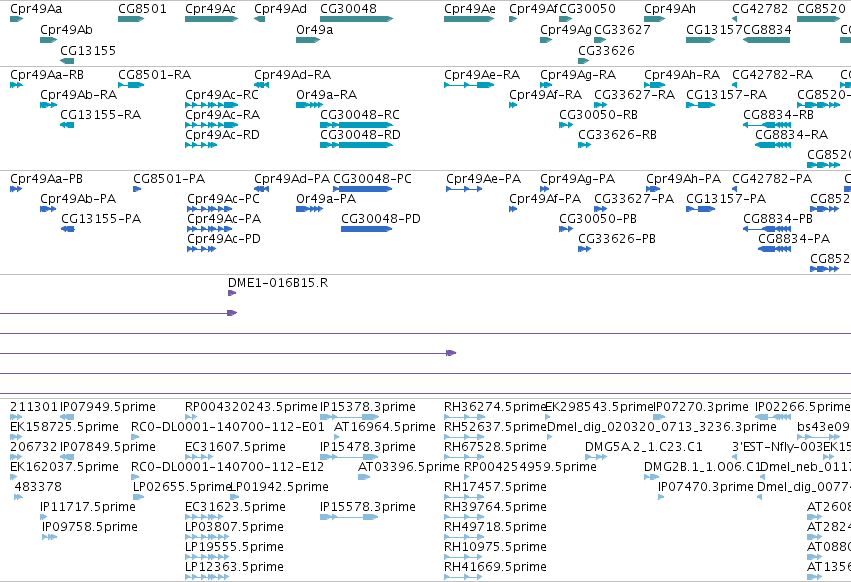The image size is (851, 582).
Task: Click the long CG30048 gene arrow glyph
Action: (357, 19)
